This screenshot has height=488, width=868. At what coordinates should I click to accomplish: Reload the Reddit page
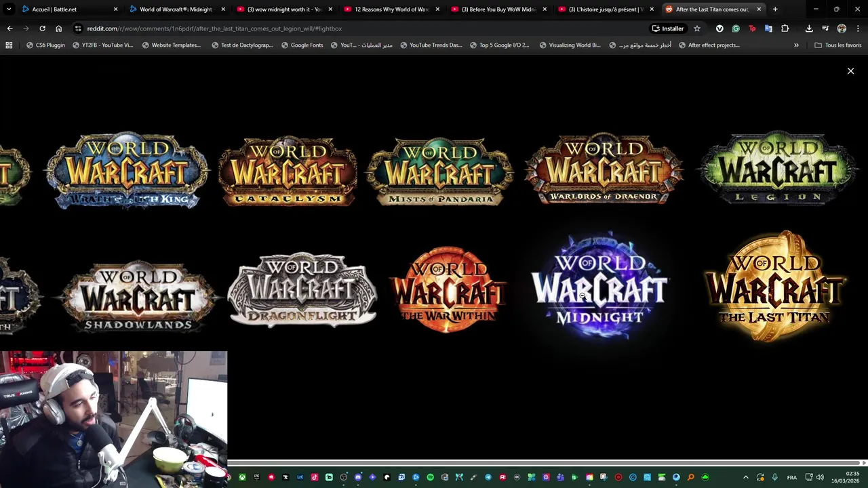click(x=42, y=28)
